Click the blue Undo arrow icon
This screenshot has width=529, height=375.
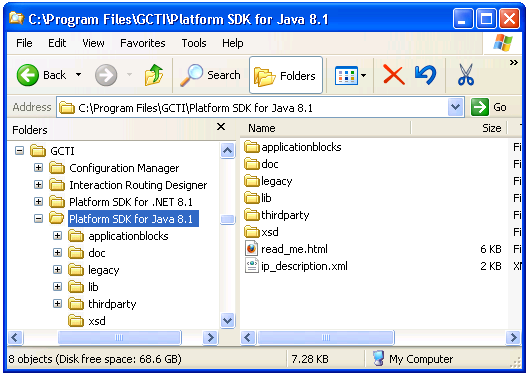[425, 75]
